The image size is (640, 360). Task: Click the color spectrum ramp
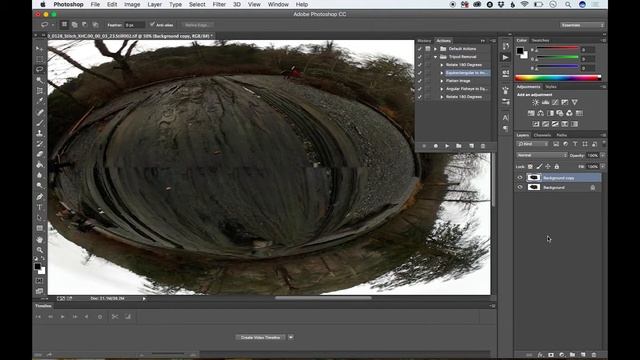pos(558,78)
